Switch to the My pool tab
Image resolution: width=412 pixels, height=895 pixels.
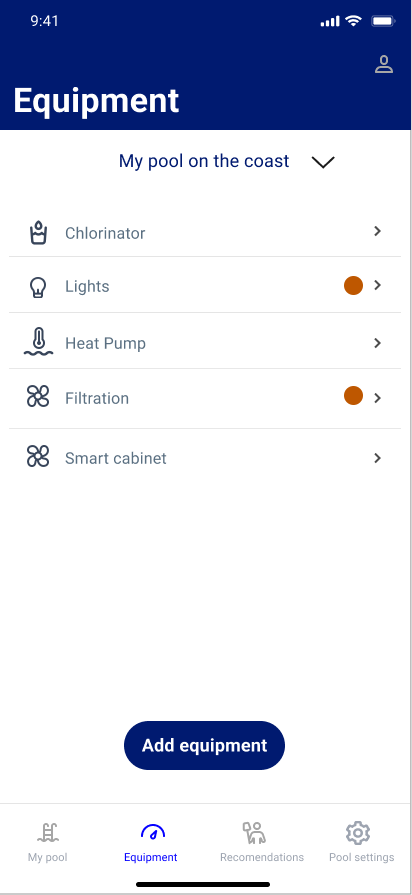pyautogui.click(x=48, y=841)
